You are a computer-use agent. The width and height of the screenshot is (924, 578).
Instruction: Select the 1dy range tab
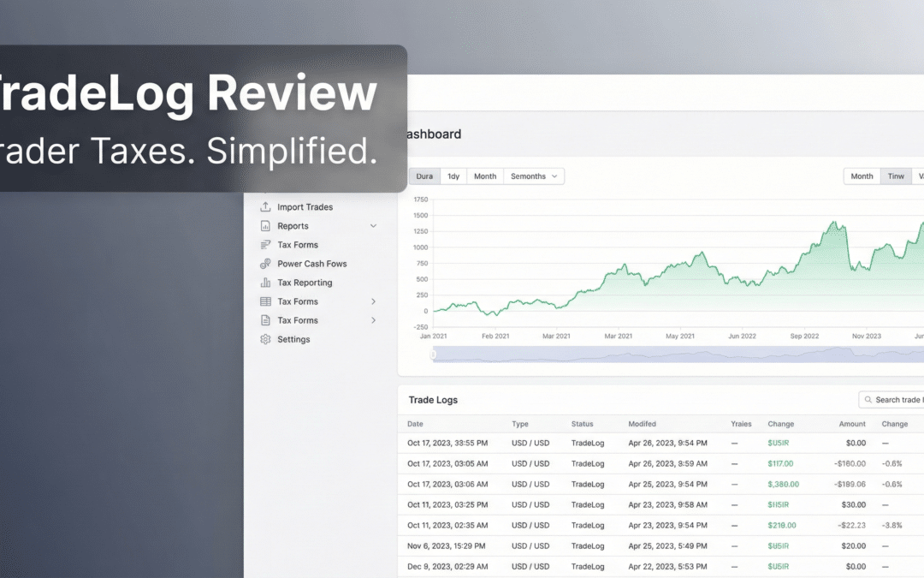[x=453, y=176]
